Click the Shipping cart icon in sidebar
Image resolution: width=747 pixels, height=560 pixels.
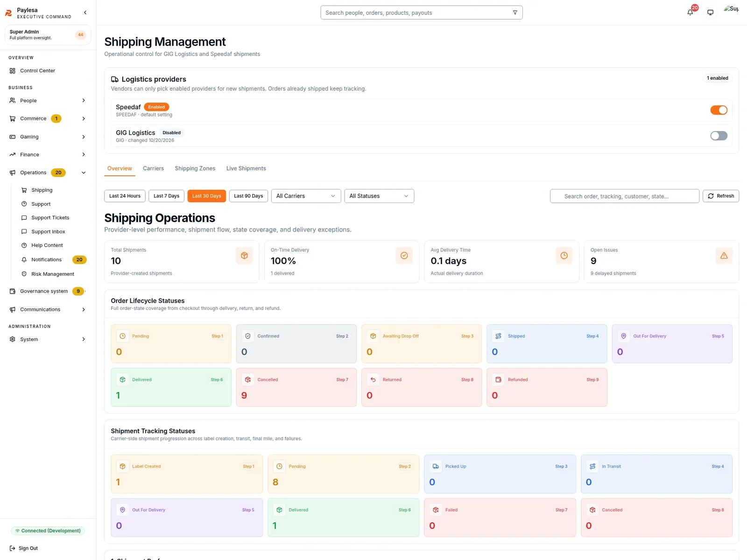(24, 190)
